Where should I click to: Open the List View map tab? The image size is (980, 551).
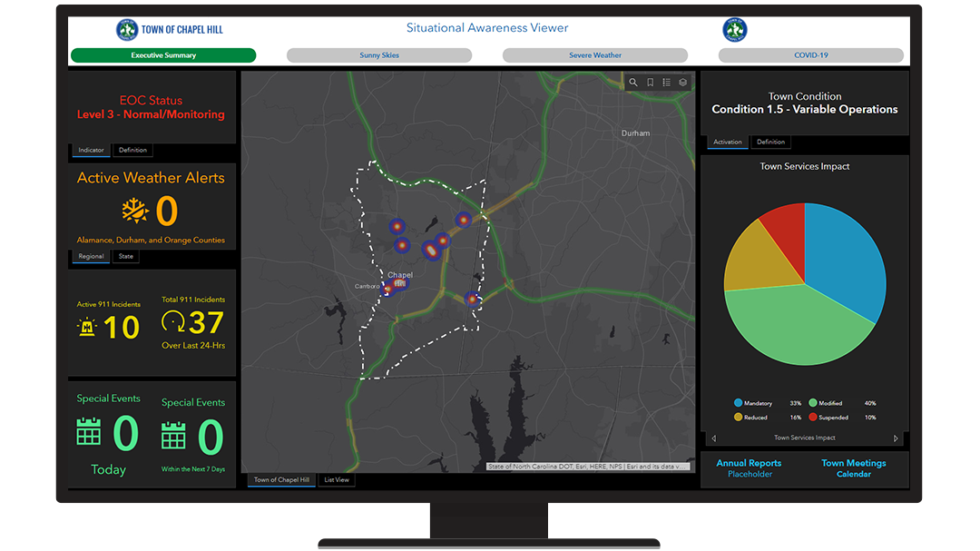tap(336, 479)
